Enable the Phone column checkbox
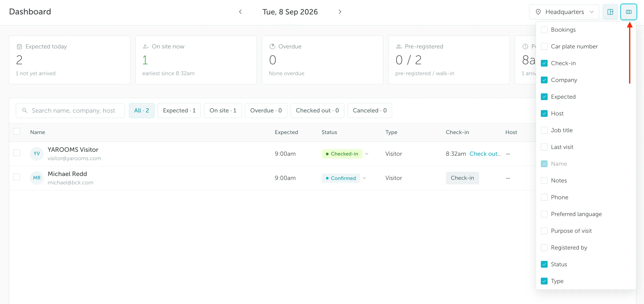 coord(544,197)
